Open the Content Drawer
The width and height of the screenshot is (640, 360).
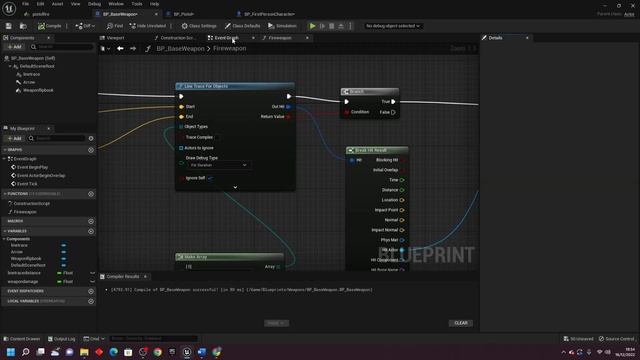(x=22, y=339)
